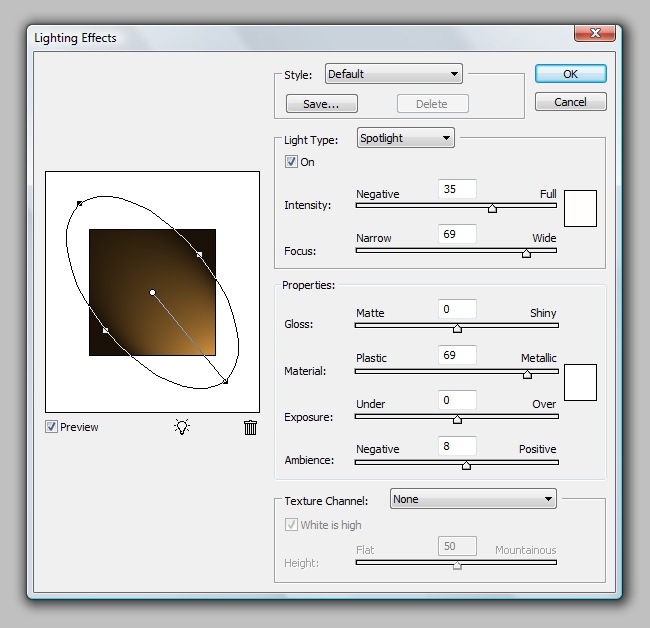Click the Cancel button
Screen dimensions: 650x628
tap(570, 102)
